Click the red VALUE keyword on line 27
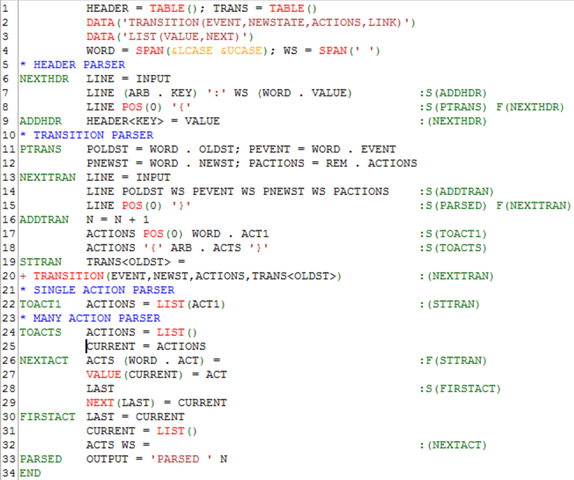 click(x=104, y=375)
